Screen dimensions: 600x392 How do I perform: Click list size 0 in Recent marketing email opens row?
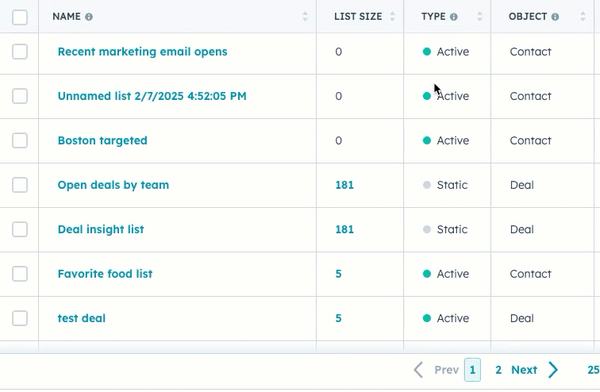339,52
